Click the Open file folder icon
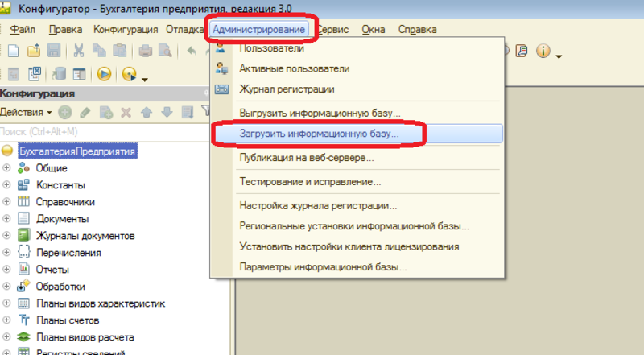The height and width of the screenshot is (355, 644). tap(34, 51)
